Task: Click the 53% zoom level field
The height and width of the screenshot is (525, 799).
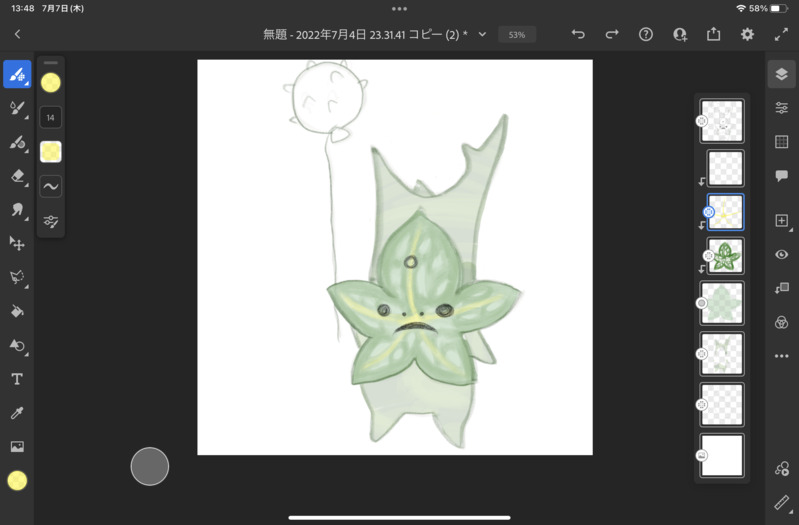Action: pos(517,35)
